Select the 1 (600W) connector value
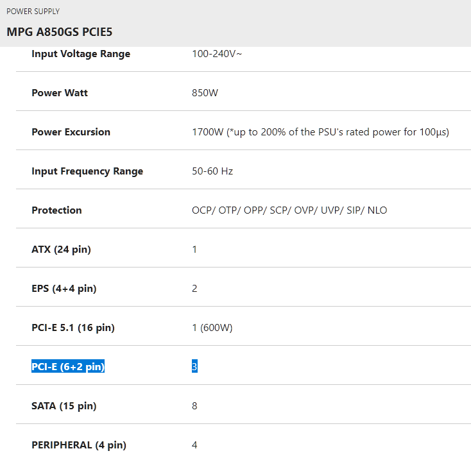Screen dimensions: 471x476 click(x=212, y=328)
